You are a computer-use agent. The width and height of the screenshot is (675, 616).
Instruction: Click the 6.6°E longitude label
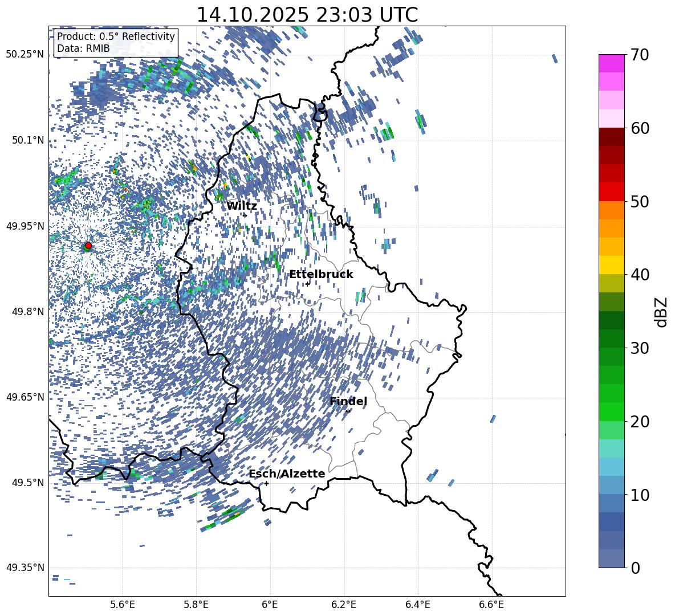click(491, 605)
